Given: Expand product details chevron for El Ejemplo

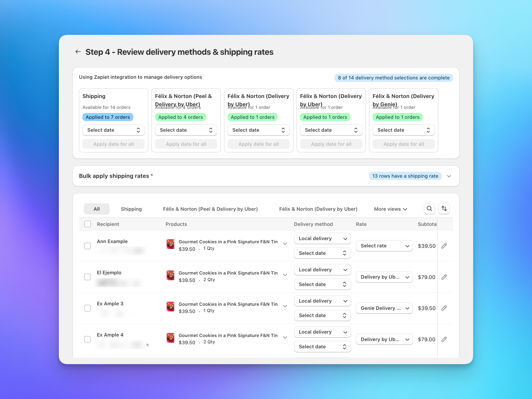Looking at the screenshot, I should 285,275.
